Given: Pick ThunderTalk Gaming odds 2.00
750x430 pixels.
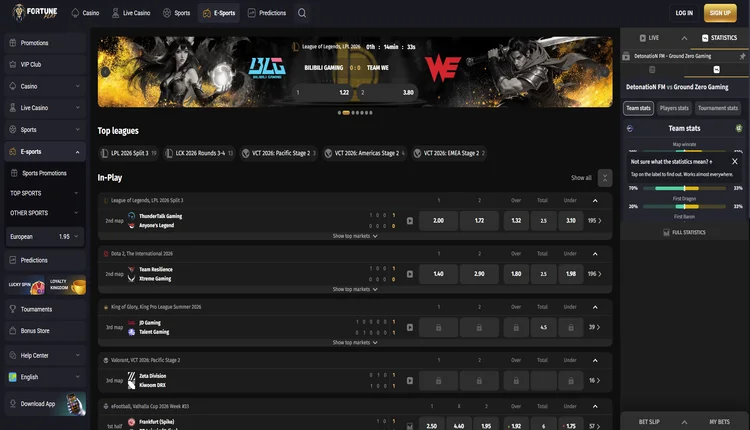Looking at the screenshot, I should coord(438,221).
